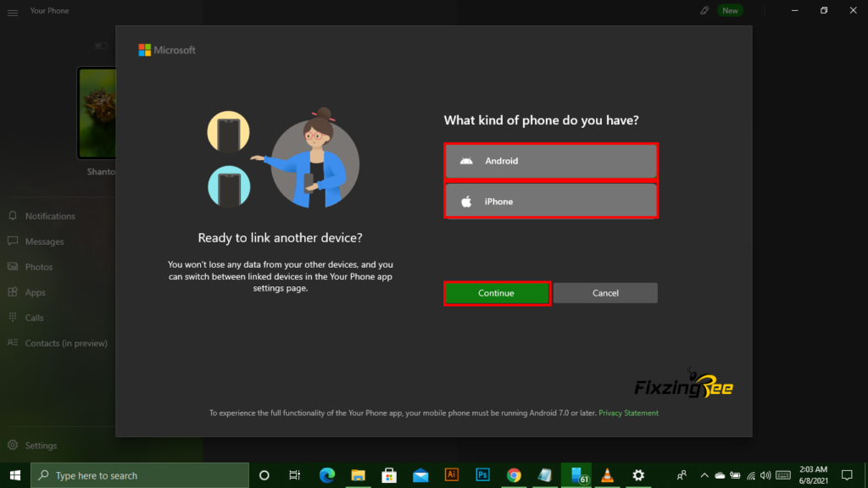The image size is (868, 488).
Task: Click the taskbar clock and date
Action: [x=813, y=475]
